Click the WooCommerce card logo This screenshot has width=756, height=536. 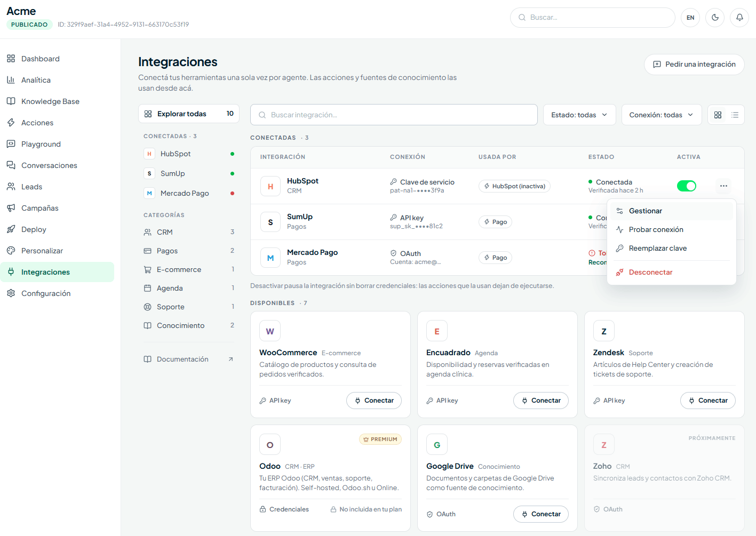(x=270, y=331)
